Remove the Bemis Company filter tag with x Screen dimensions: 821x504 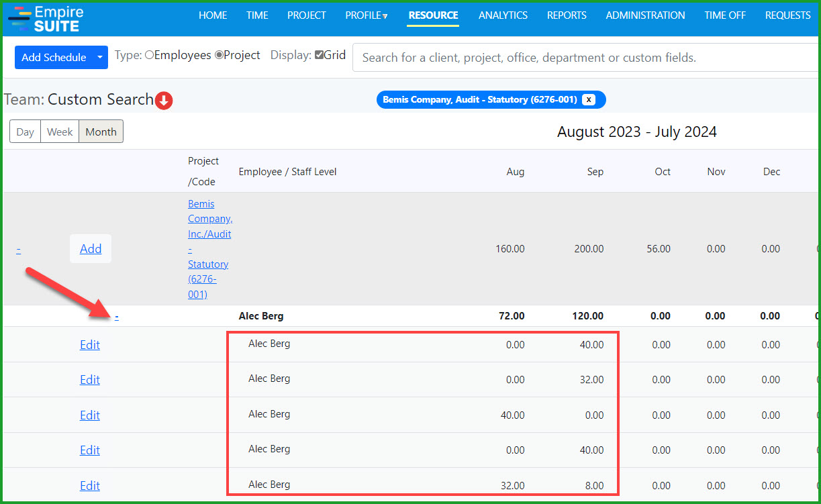[589, 99]
